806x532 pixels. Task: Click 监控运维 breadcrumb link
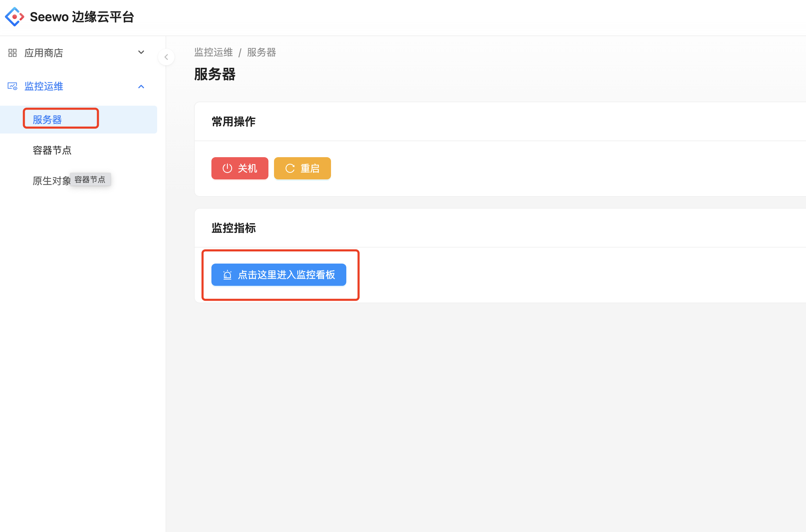coord(213,53)
